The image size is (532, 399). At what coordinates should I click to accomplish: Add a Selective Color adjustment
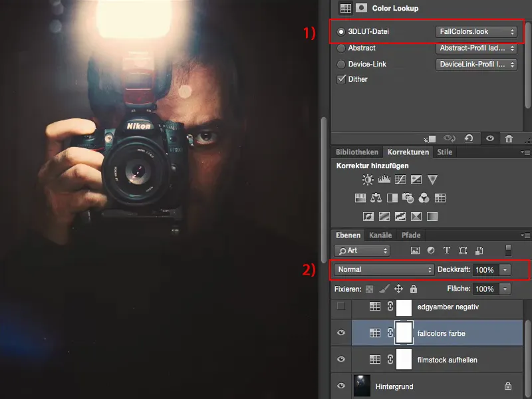416,216
